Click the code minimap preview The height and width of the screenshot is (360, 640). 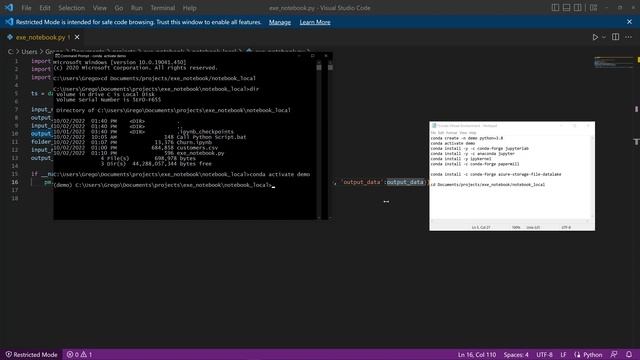(613, 63)
